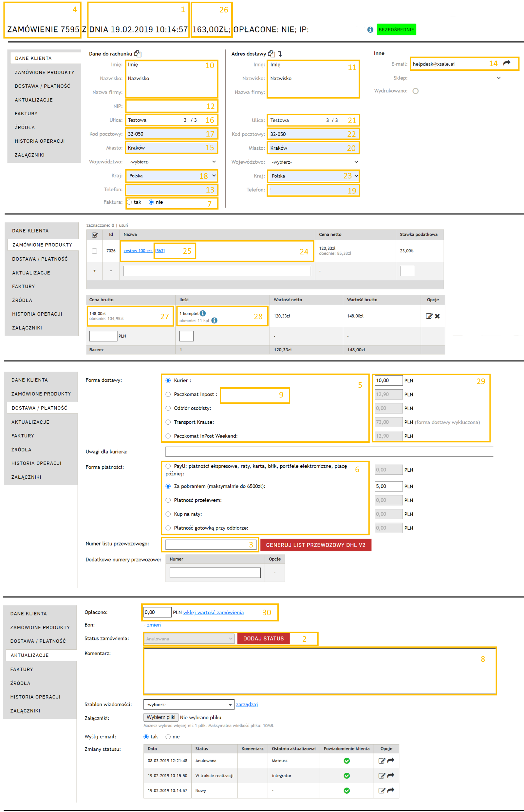Image resolution: width=524 pixels, height=812 pixels.
Task: Click into the Komentarz text area
Action: [319, 671]
